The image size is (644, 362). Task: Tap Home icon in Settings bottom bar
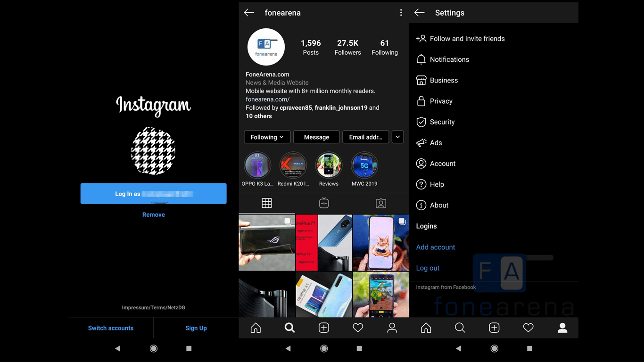(426, 328)
